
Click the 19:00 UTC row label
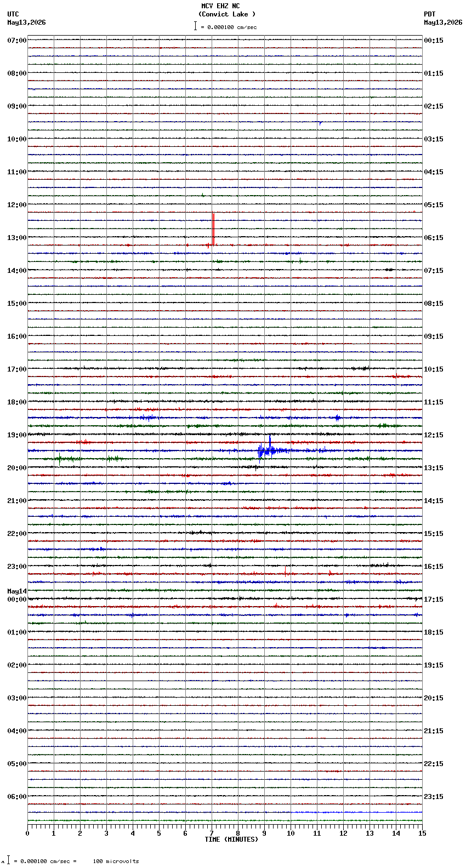coord(17,435)
